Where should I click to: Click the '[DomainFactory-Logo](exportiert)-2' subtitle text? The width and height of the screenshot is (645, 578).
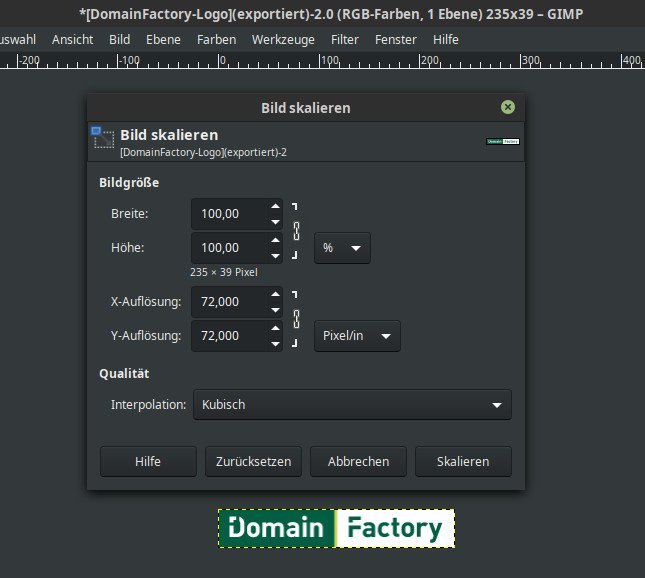(x=204, y=152)
